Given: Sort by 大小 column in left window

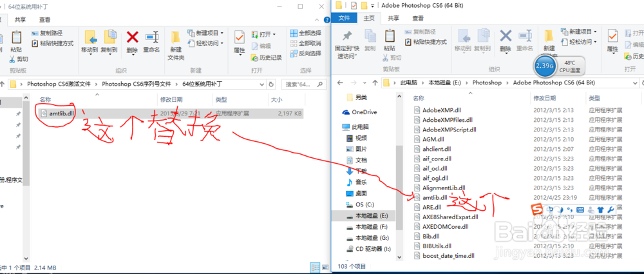Looking at the screenshot, I should coord(276,99).
